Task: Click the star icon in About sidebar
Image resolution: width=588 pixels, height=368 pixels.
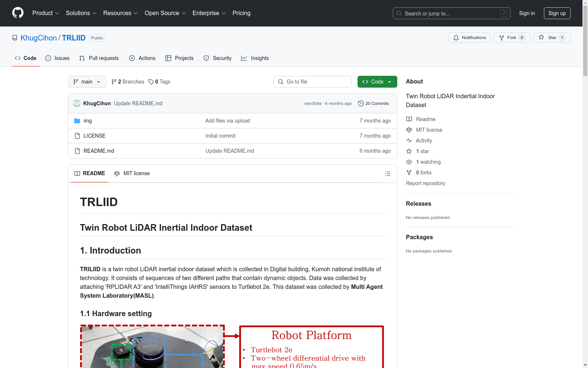Action: point(409,151)
